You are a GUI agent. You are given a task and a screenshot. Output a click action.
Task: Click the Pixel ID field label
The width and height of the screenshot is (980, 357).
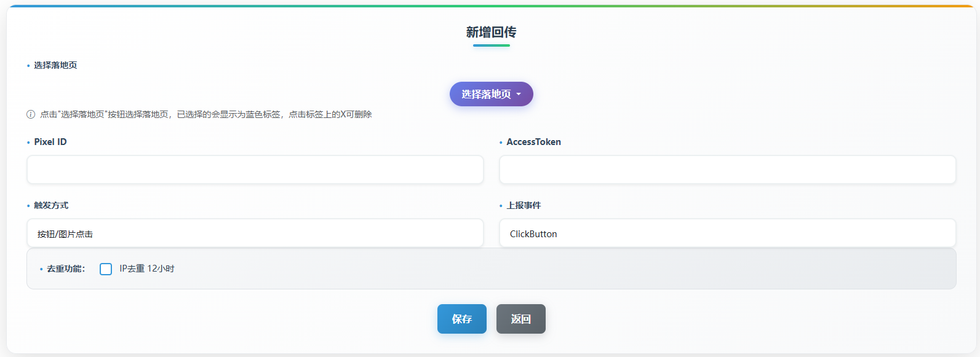pos(50,142)
